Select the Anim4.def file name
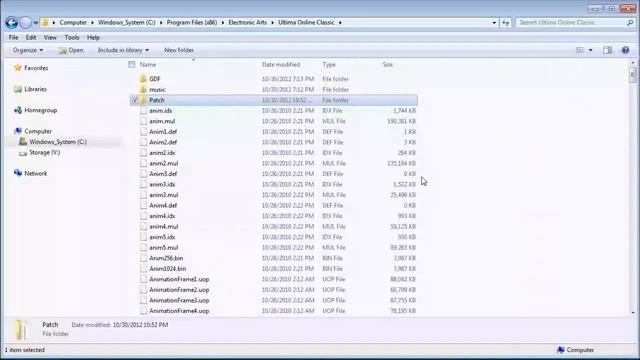 tap(163, 206)
